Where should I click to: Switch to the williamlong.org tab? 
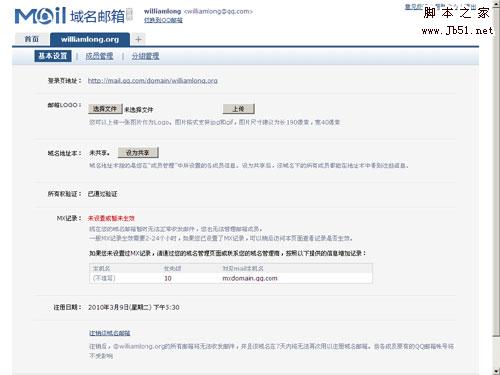(90, 39)
